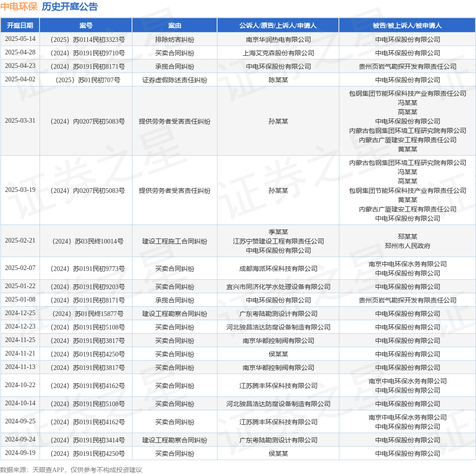Select the date 2024-09-19
The width and height of the screenshot is (476, 474).
pyautogui.click(x=20, y=453)
